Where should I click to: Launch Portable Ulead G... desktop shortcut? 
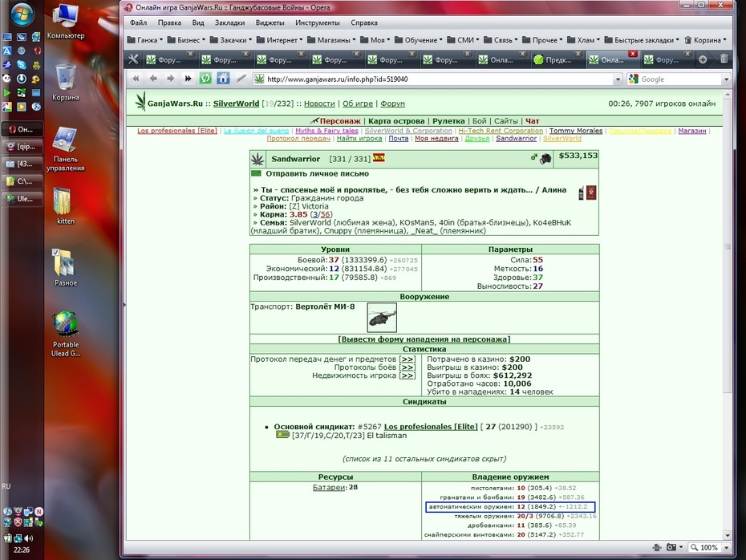66,334
